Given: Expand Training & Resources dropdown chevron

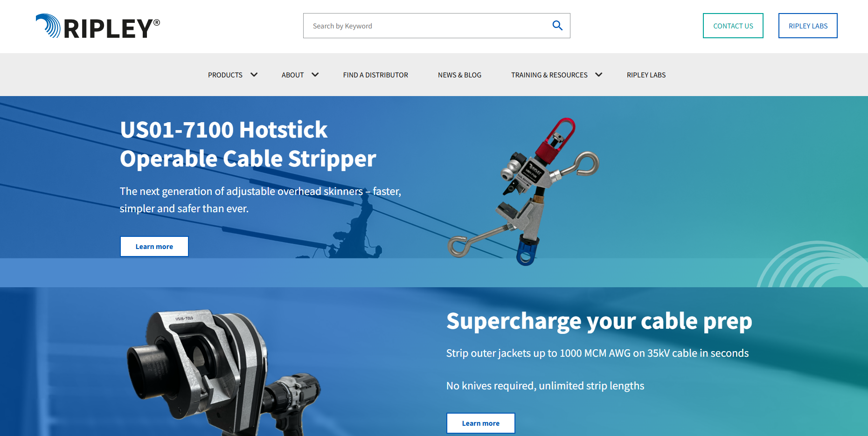Looking at the screenshot, I should click(599, 75).
